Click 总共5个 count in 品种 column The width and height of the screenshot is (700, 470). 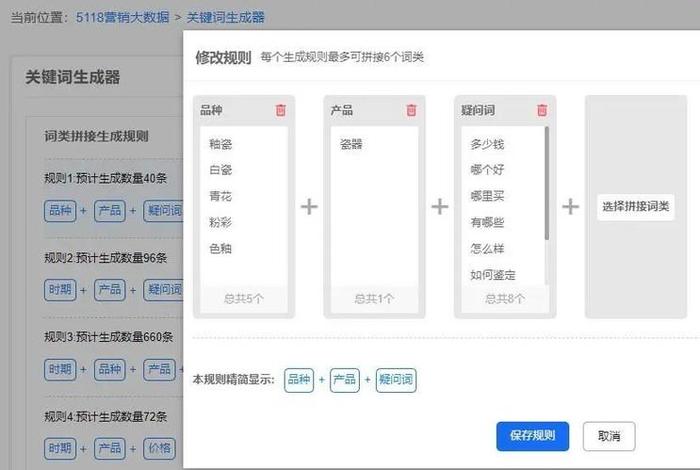pos(244,299)
